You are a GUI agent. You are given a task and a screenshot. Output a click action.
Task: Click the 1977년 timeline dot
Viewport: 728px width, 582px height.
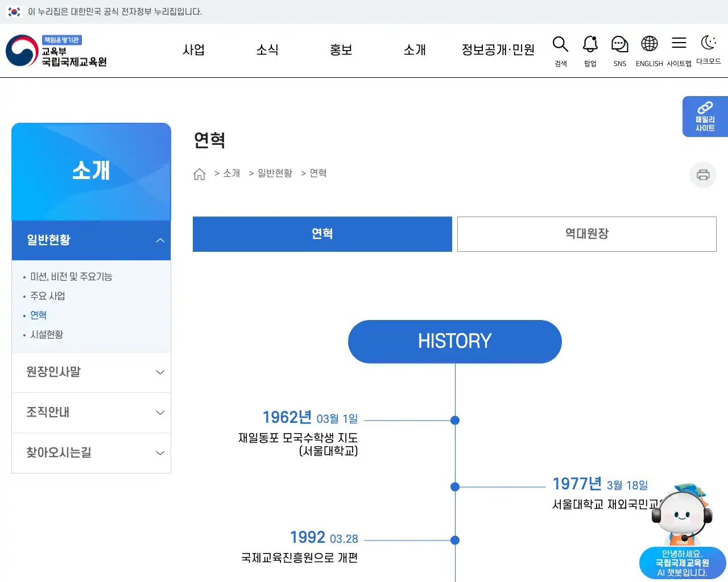click(x=455, y=487)
